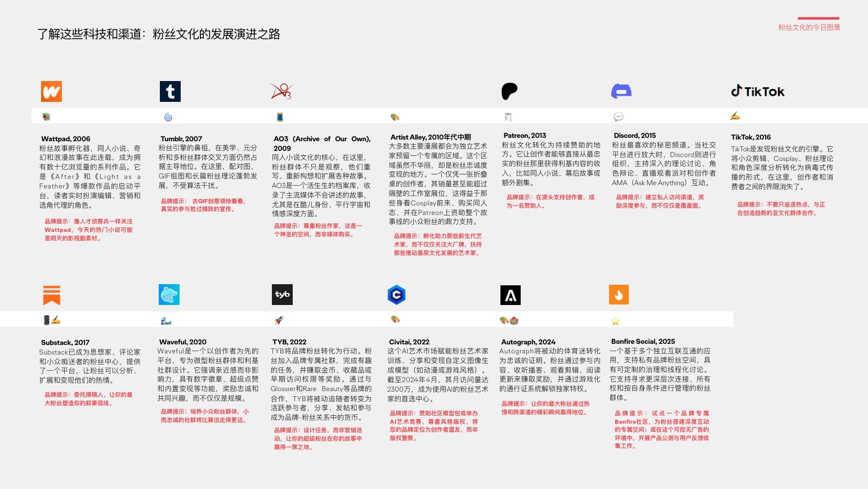Click the palette emoji above Civitai heading
This screenshot has height=489, width=868.
[x=395, y=319]
